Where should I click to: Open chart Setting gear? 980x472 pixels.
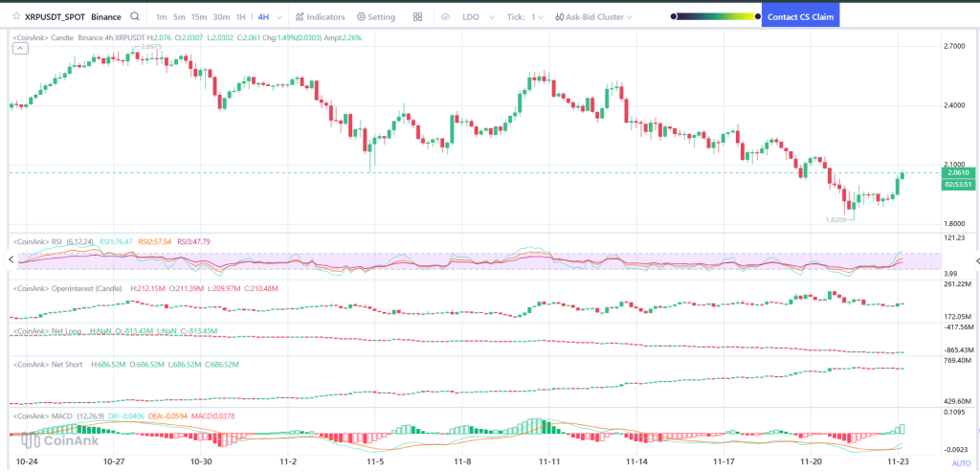click(x=376, y=17)
